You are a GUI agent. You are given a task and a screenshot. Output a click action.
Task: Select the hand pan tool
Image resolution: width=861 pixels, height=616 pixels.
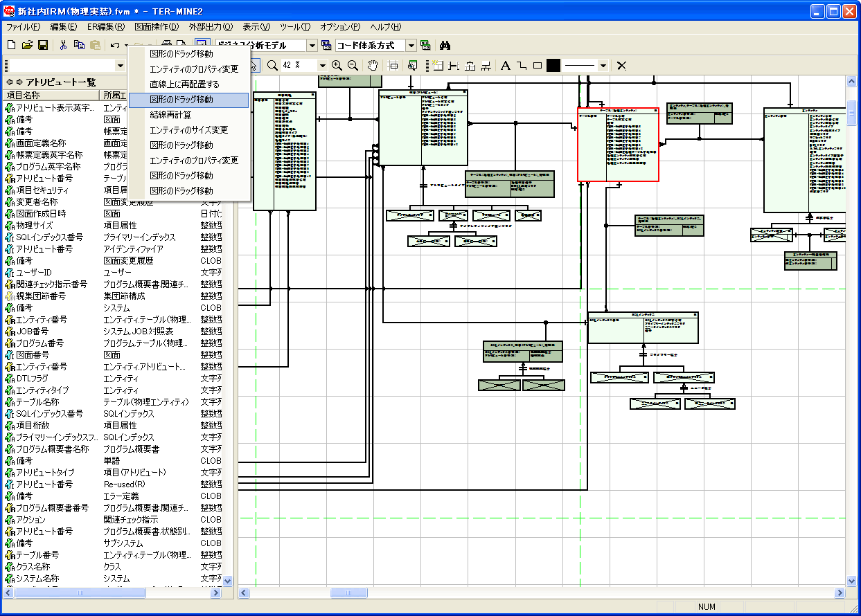(x=373, y=65)
